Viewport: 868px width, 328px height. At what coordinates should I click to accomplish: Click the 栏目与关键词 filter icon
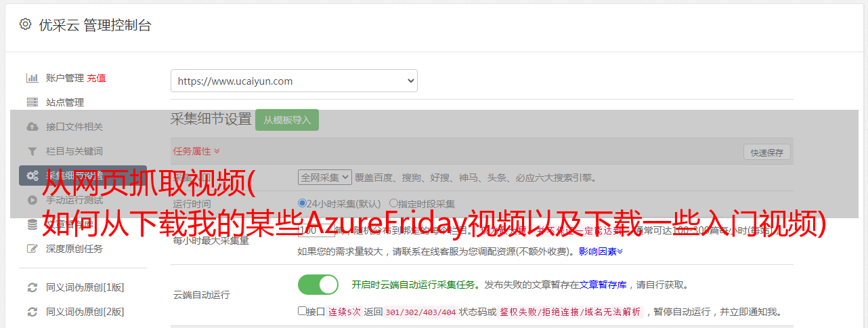(32, 151)
